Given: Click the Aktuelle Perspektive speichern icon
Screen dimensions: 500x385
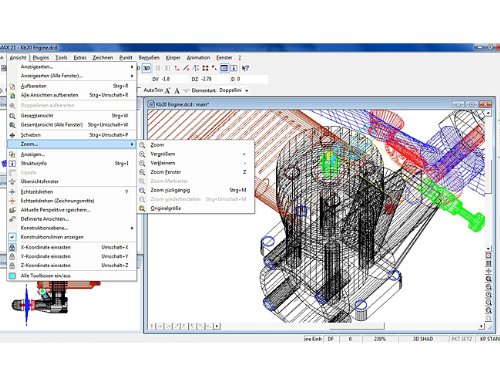Looking at the screenshot, I should click(x=12, y=210).
